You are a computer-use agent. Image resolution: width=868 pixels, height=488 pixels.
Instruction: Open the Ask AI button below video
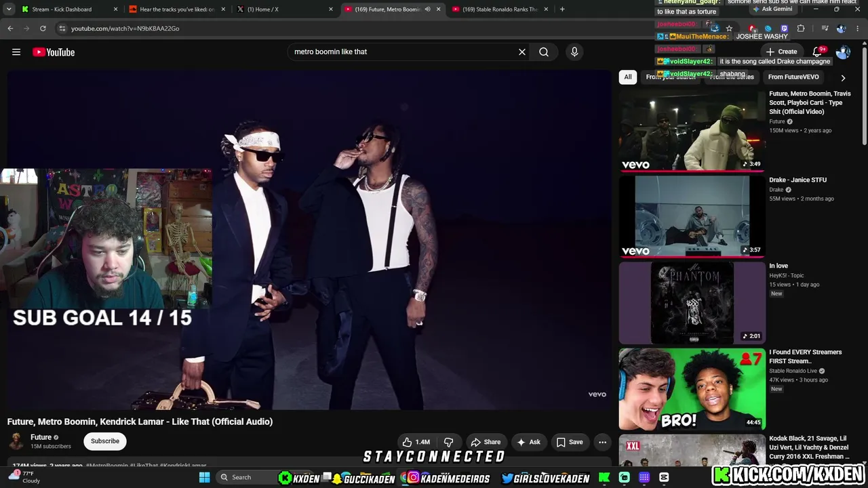pyautogui.click(x=528, y=442)
